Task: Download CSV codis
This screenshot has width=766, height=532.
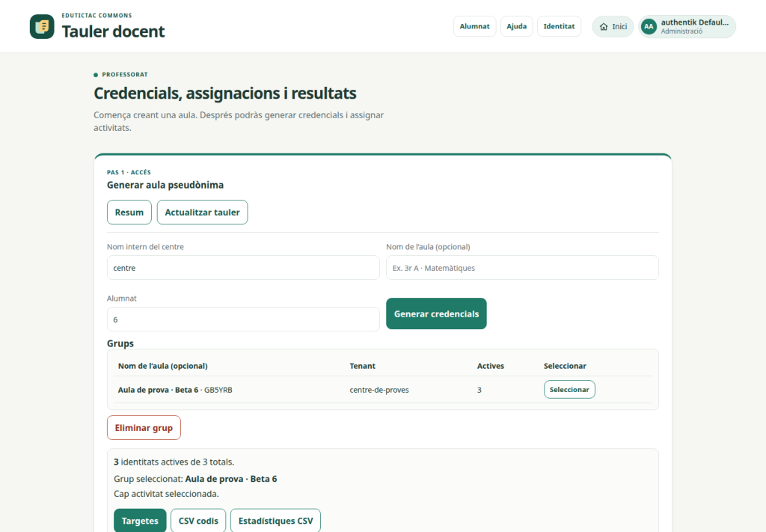Action: point(198,521)
